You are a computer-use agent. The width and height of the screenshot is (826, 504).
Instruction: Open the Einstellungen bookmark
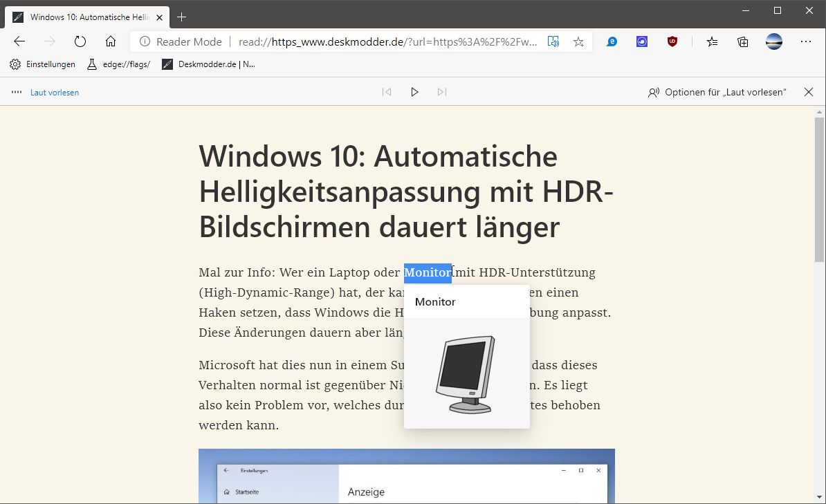point(42,64)
